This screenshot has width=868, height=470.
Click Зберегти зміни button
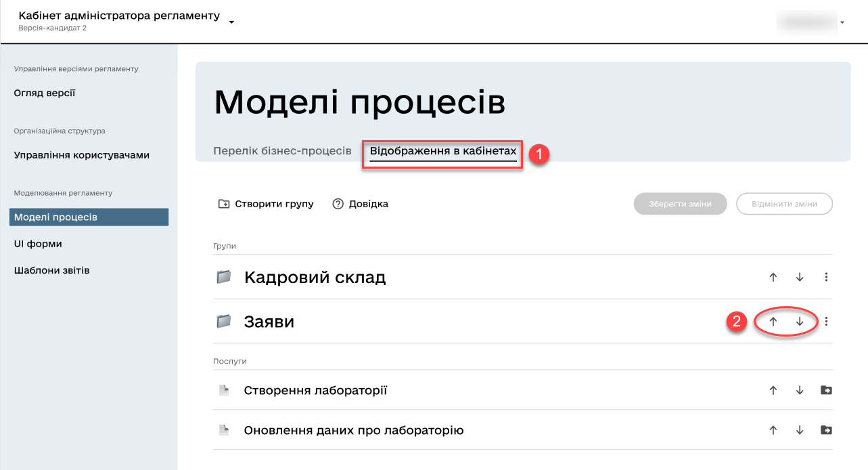point(681,204)
